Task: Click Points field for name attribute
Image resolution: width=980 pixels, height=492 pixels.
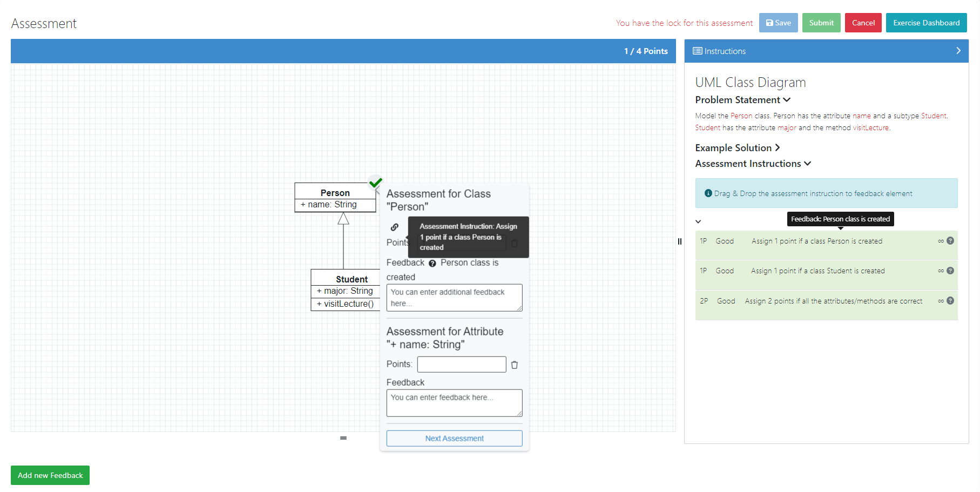Action: pos(461,365)
